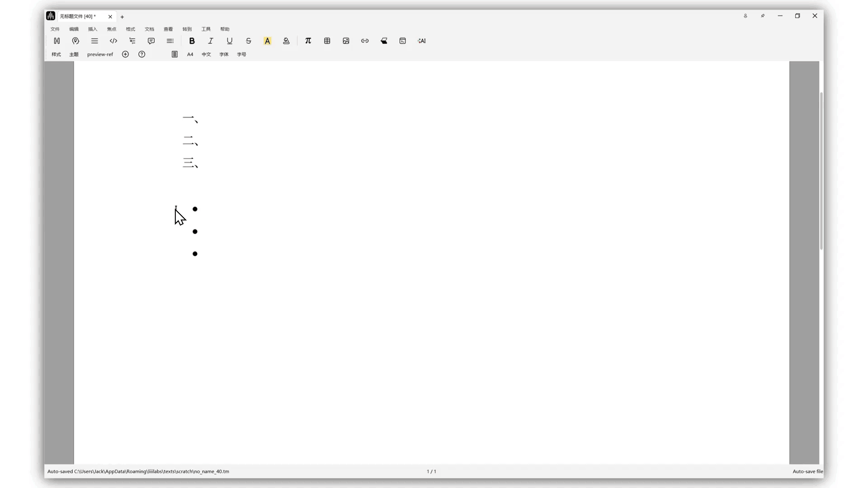Open the 字号 font size dropdown
This screenshot has height=488, width=868.
click(x=241, y=54)
